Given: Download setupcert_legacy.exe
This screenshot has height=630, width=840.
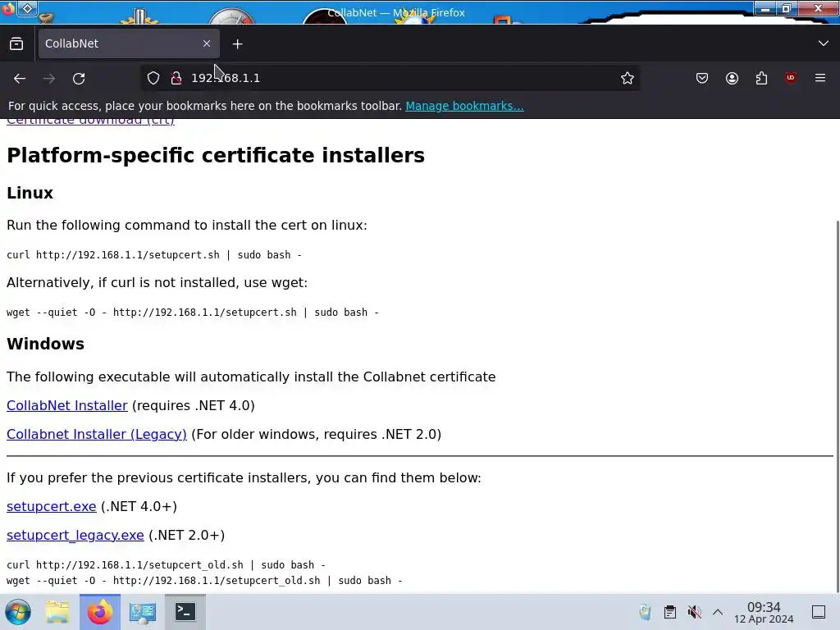Looking at the screenshot, I should (75, 535).
